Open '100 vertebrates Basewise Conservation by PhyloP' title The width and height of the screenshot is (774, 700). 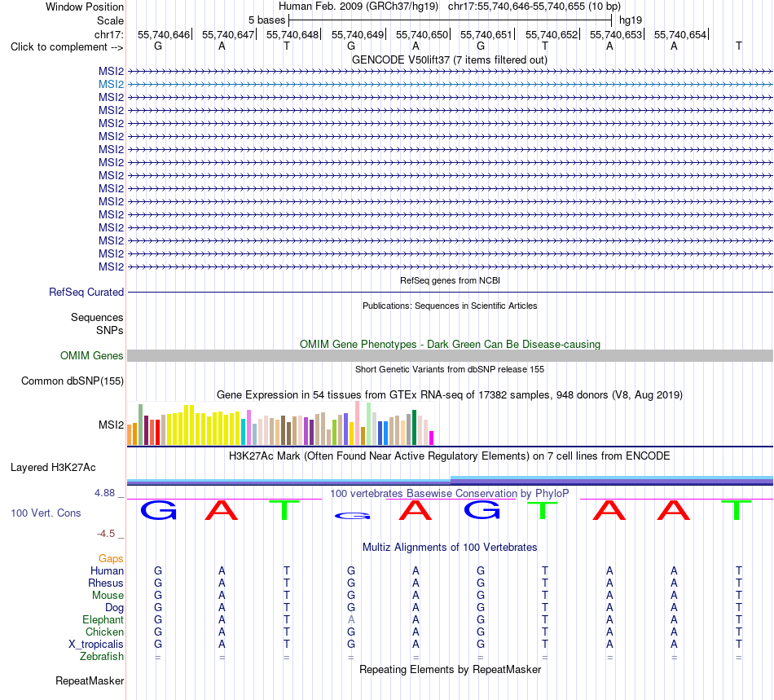tap(449, 493)
